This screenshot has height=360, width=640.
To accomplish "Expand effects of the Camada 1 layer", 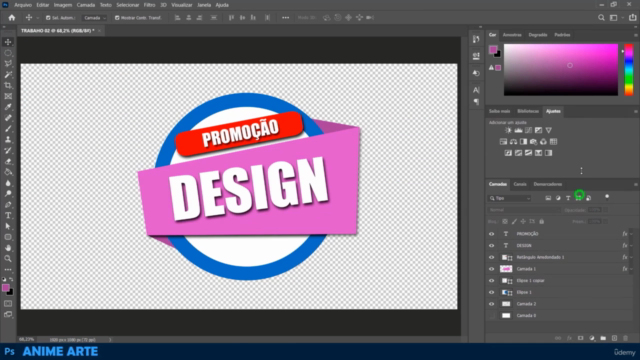I will coord(631,269).
